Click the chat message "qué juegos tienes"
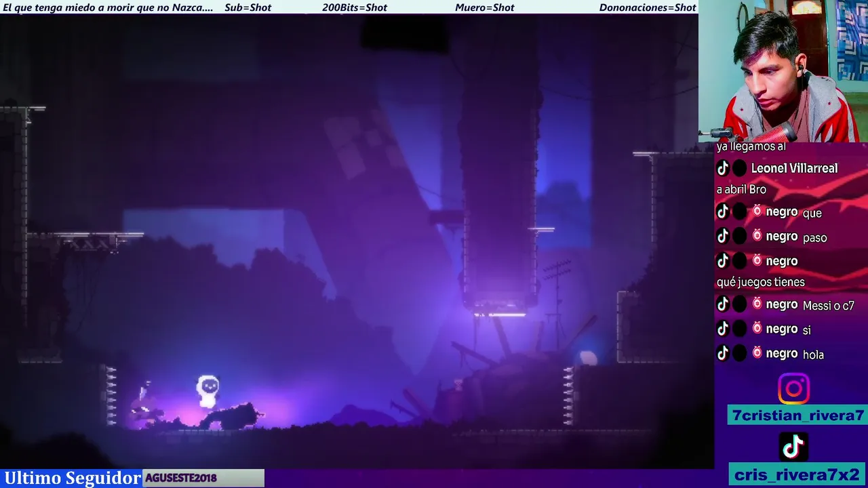The height and width of the screenshot is (488, 868). 761,282
